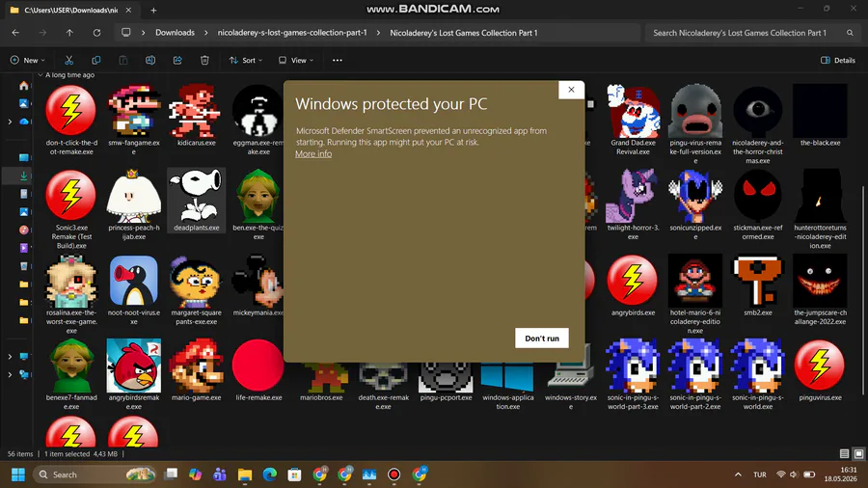
Task: Open the View dropdown
Action: tap(296, 61)
